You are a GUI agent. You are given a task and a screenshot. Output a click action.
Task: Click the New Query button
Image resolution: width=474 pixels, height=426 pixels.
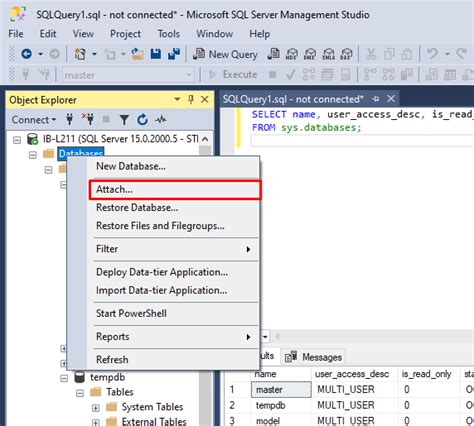pos(226,54)
